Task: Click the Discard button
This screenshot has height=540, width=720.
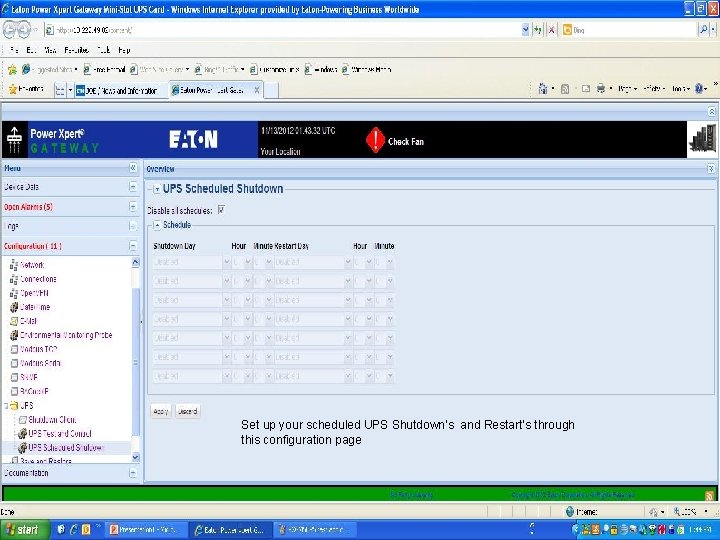Action: point(187,411)
